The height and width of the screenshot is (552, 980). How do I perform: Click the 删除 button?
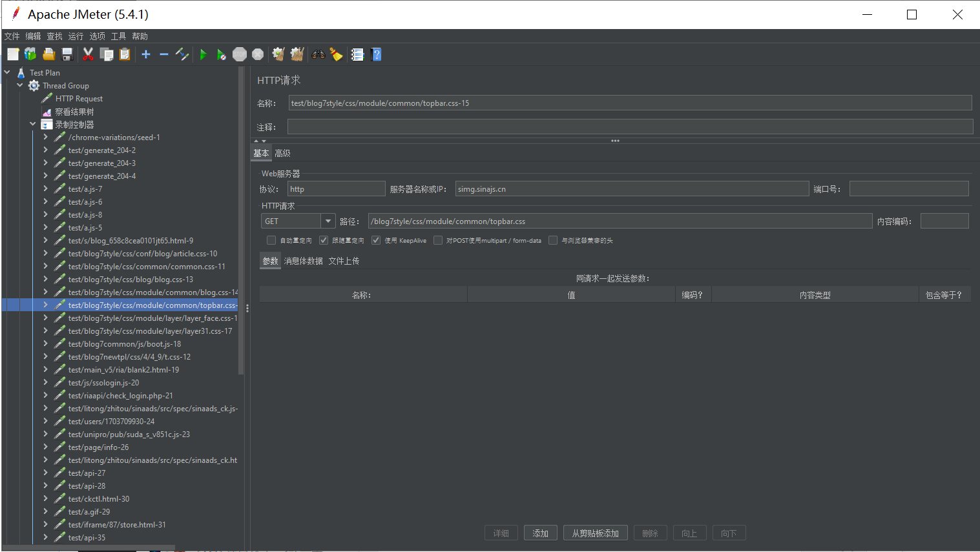point(651,533)
